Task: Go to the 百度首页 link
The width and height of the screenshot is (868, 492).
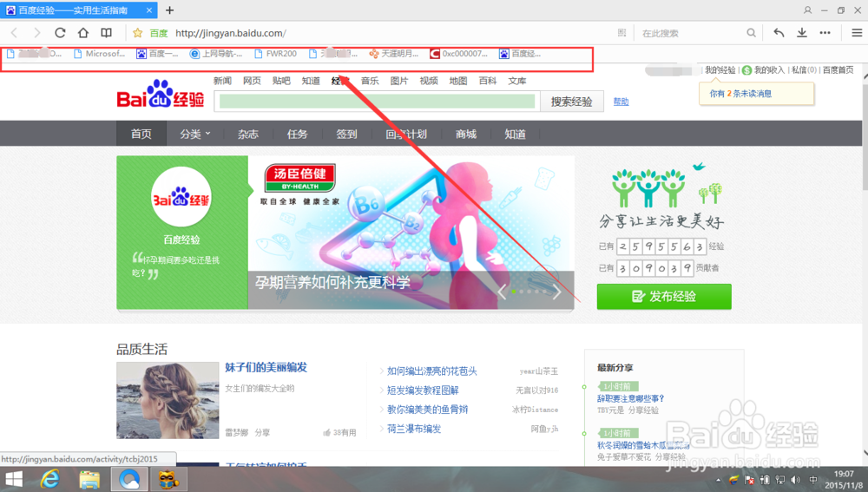Action: (838, 69)
